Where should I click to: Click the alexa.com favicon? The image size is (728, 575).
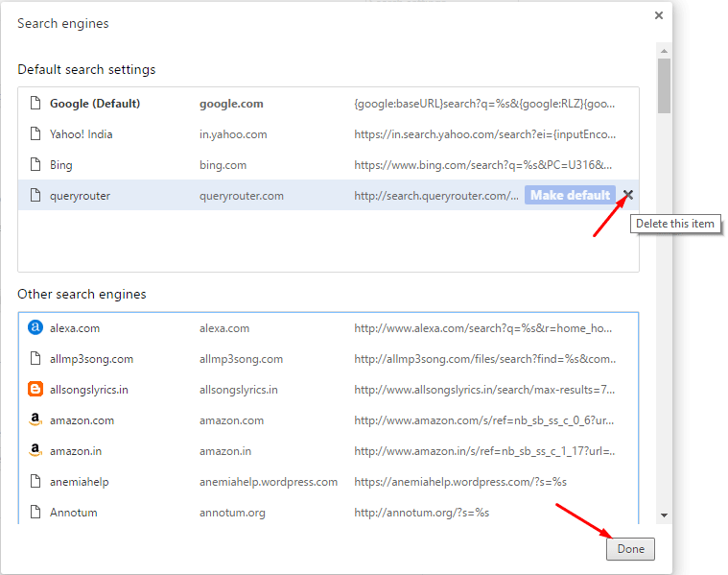coord(35,327)
